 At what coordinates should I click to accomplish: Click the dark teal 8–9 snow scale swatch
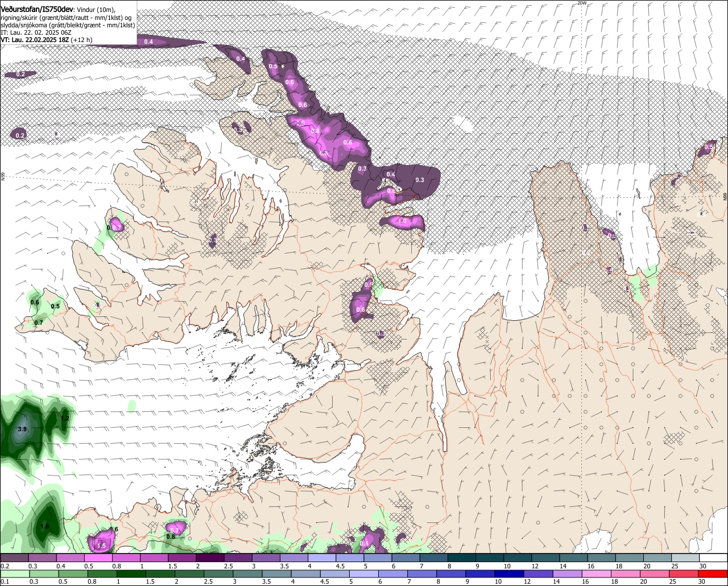tap(461, 558)
